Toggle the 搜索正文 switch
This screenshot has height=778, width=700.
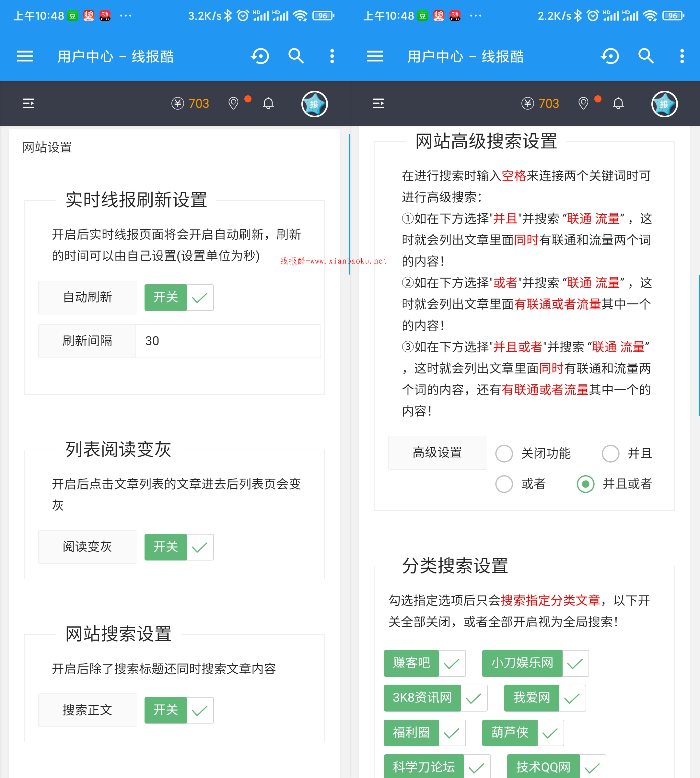179,710
